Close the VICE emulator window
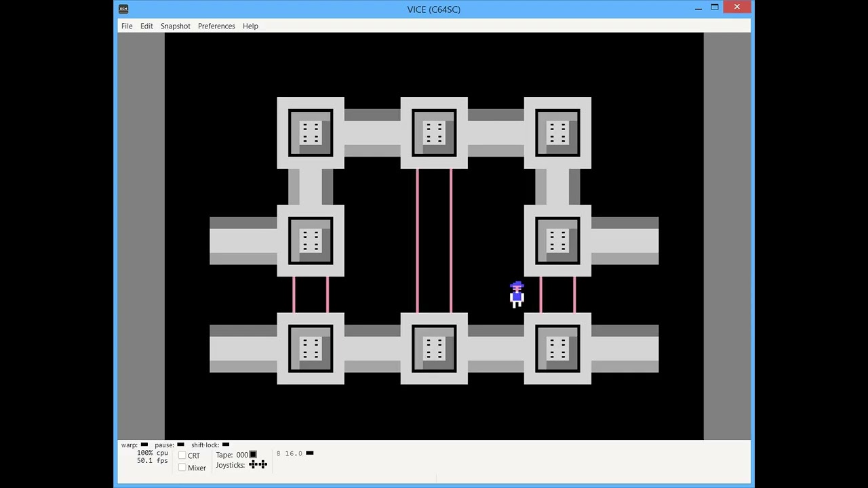 (x=737, y=7)
